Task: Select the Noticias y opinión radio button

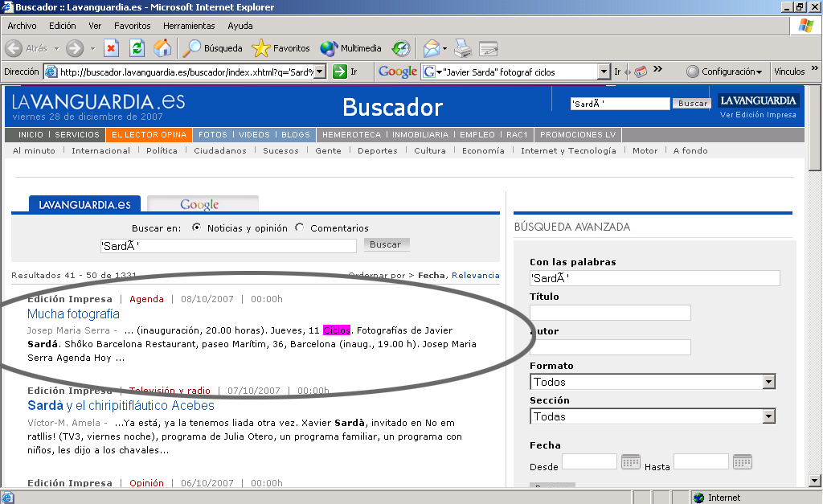Action: coord(197,227)
